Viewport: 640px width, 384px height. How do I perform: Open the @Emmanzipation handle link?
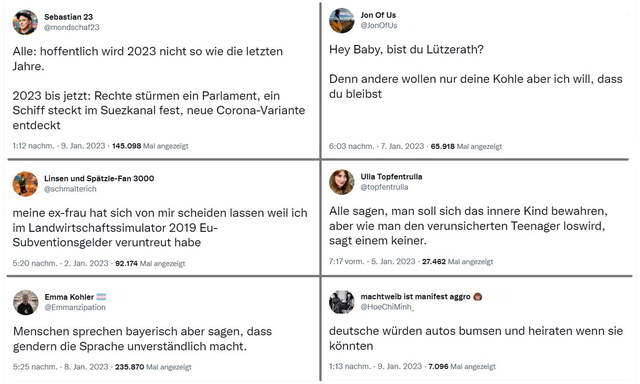click(x=75, y=307)
